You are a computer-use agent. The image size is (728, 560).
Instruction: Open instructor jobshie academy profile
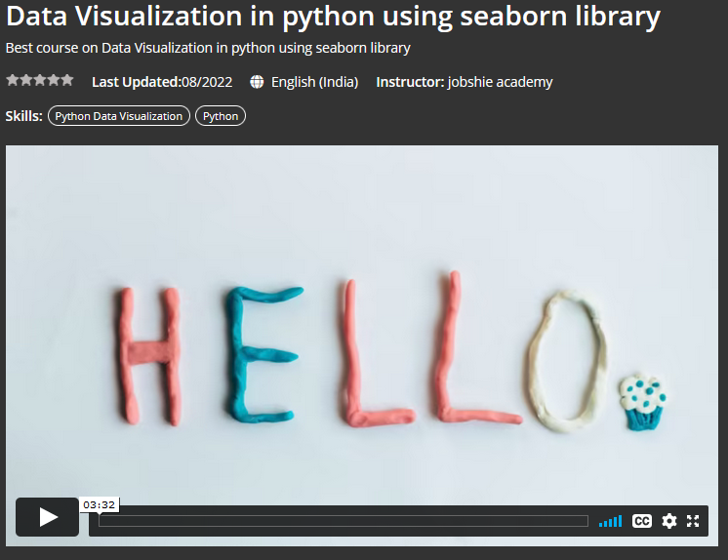pos(500,82)
